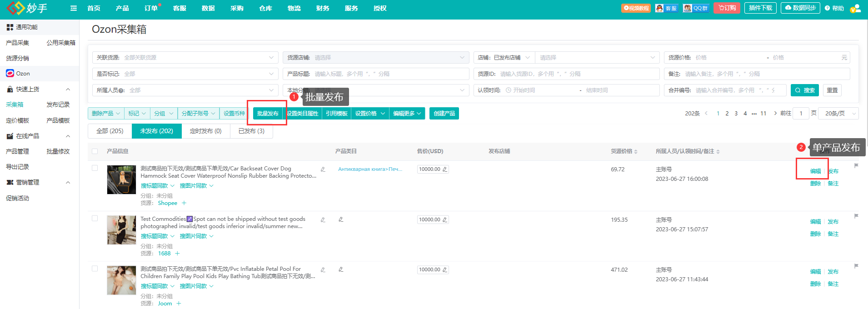Select the checkbox for the second product
The width and height of the screenshot is (868, 309).
pos(95,219)
